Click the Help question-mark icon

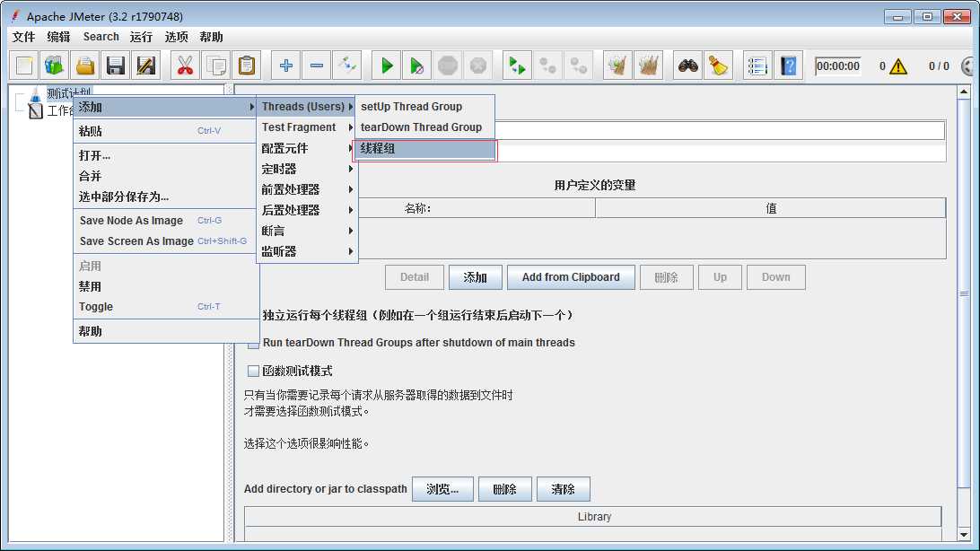(788, 66)
